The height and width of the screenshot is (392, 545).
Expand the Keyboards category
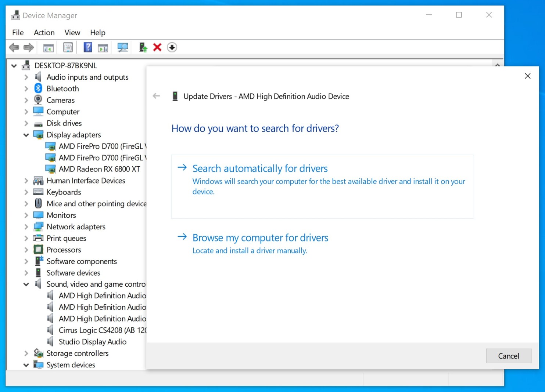[26, 192]
